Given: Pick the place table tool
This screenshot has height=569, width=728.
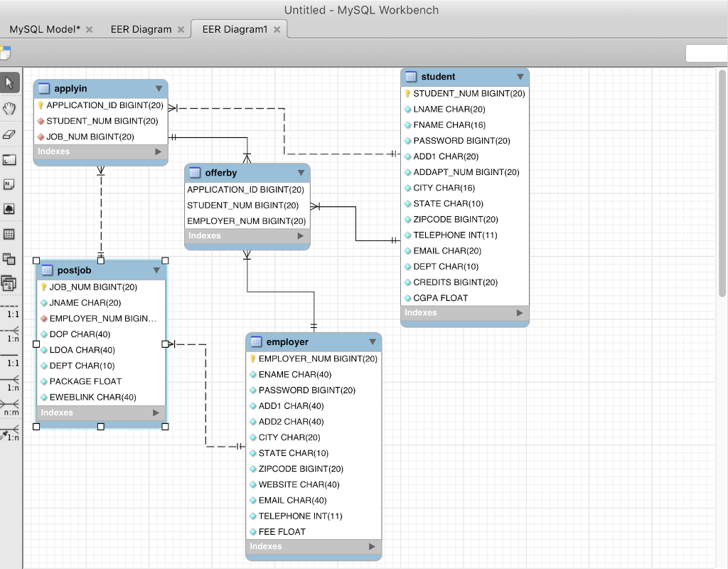Looking at the screenshot, I should (10, 234).
